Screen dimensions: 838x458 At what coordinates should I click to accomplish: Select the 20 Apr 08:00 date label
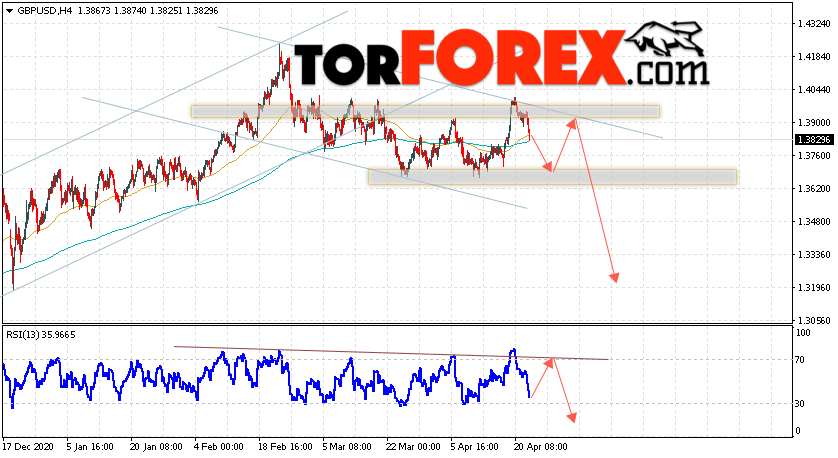tap(541, 447)
